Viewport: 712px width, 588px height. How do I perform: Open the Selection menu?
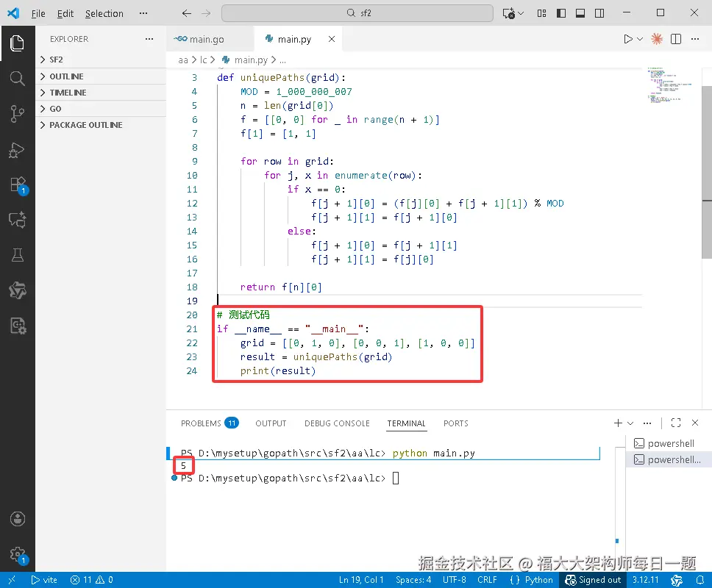click(x=104, y=14)
